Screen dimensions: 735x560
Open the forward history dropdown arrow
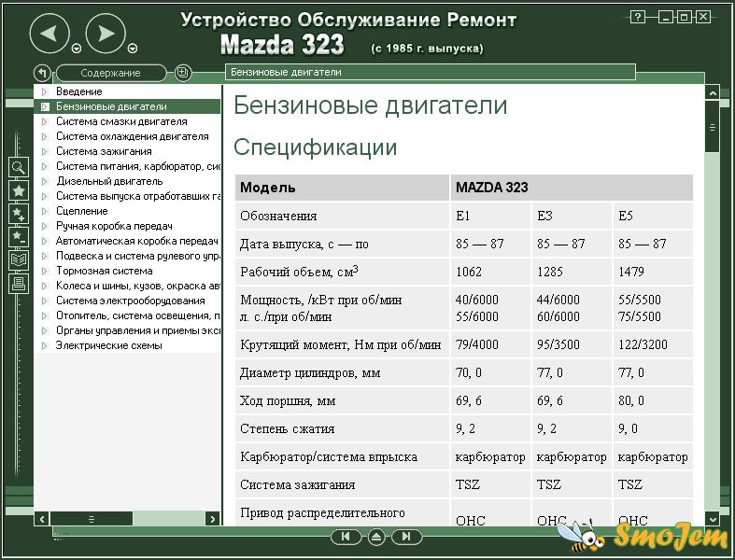133,49
